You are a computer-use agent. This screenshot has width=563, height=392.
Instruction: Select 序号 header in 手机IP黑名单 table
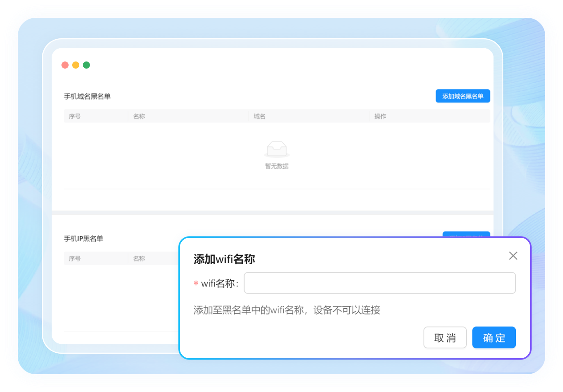pos(75,258)
